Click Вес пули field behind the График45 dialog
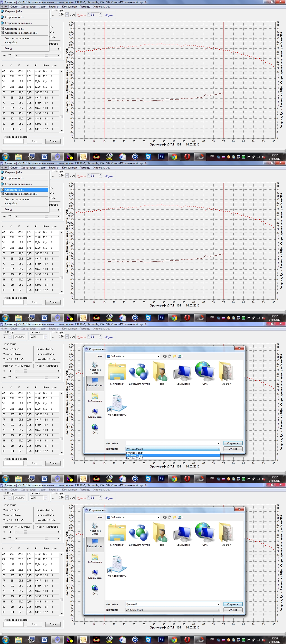 click(37, 498)
